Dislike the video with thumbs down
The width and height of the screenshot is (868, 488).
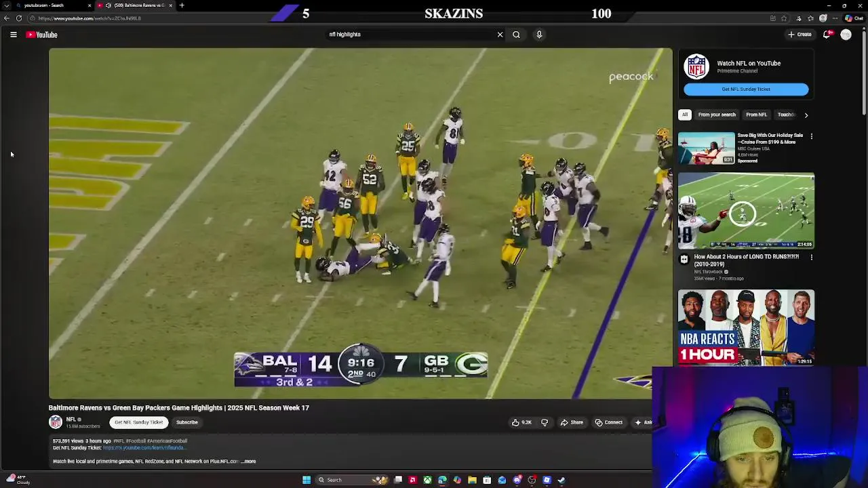545,422
